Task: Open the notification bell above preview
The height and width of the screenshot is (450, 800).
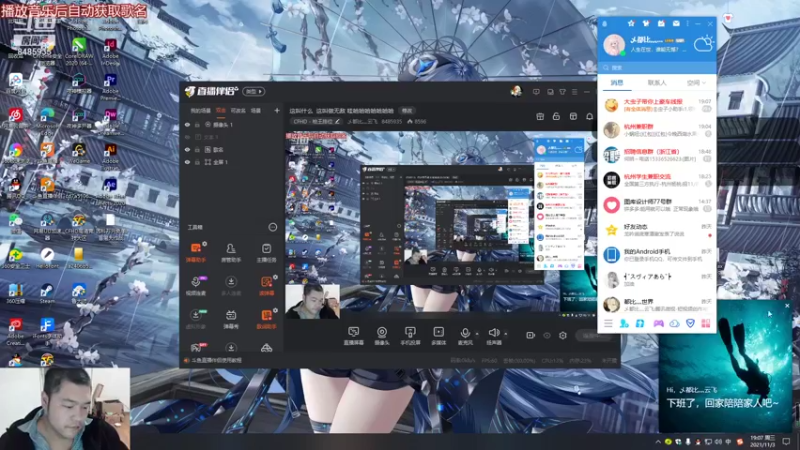Action: [589, 116]
